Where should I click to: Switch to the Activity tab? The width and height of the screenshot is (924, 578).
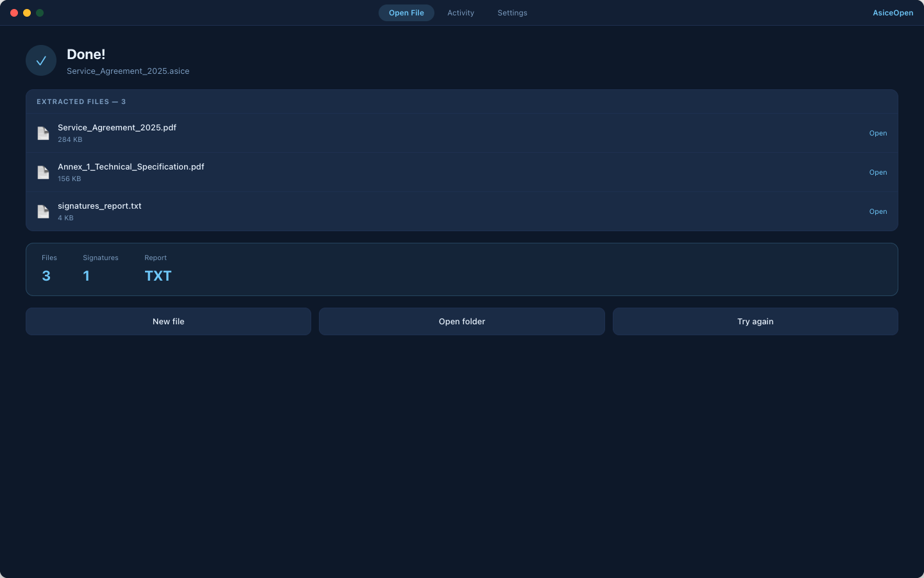[x=461, y=13]
